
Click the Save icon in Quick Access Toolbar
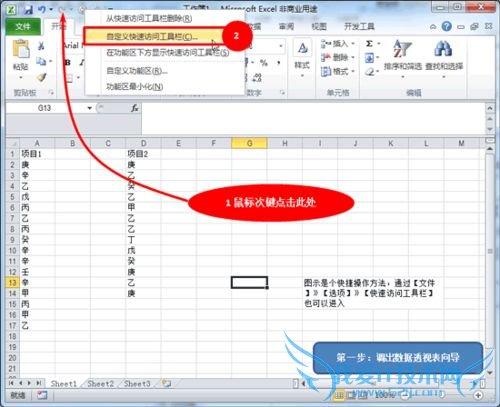click(28, 10)
